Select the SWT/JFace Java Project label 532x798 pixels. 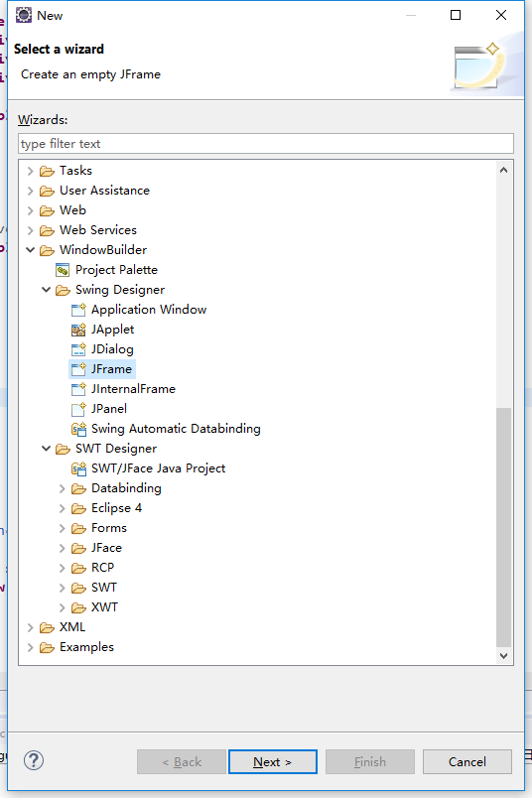pyautogui.click(x=159, y=468)
